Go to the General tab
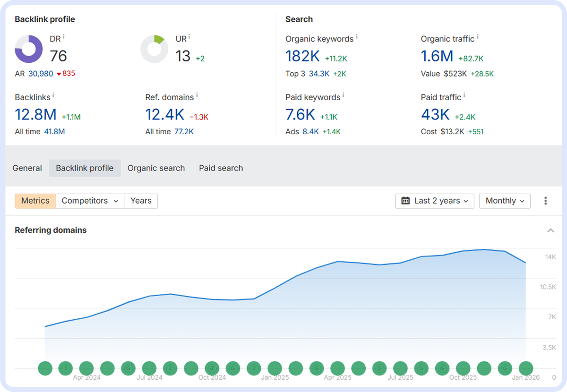 (x=27, y=168)
